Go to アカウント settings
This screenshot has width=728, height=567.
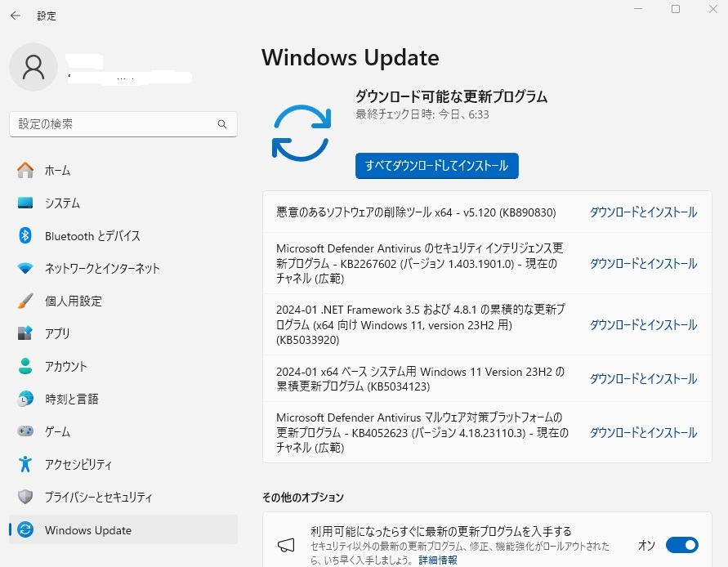pos(123,366)
